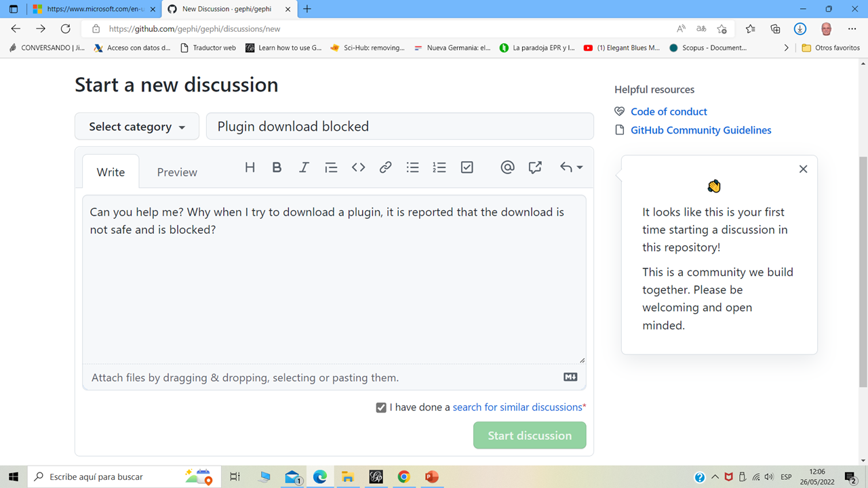
Task: Dismiss the first-time discussion welcome popup
Action: tap(803, 168)
